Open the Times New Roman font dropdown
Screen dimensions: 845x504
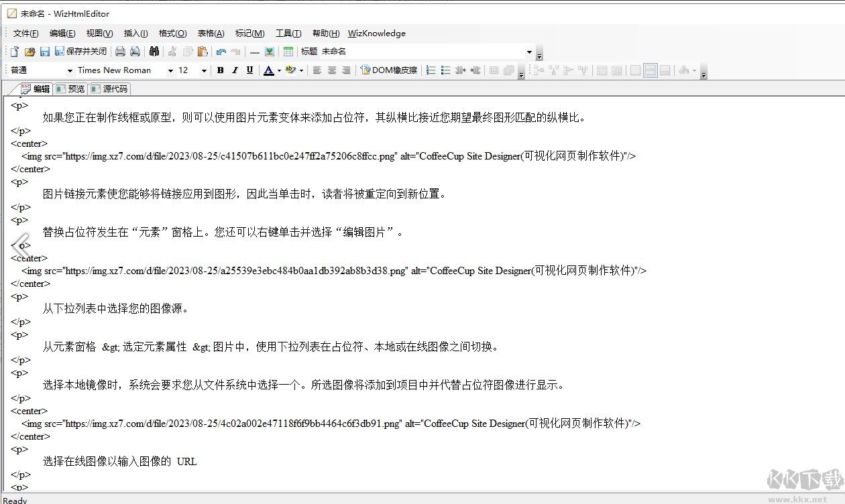coord(170,70)
